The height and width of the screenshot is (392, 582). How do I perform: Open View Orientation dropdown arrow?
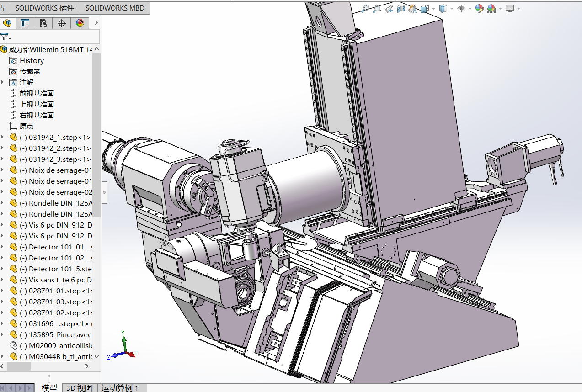(432, 9)
